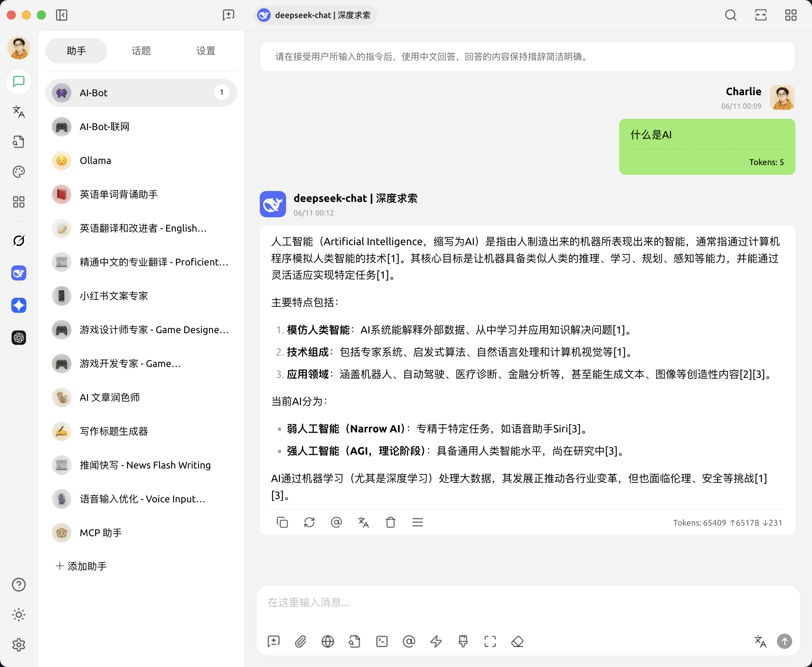Open MCP server terminal icon in input bar

coord(382,641)
